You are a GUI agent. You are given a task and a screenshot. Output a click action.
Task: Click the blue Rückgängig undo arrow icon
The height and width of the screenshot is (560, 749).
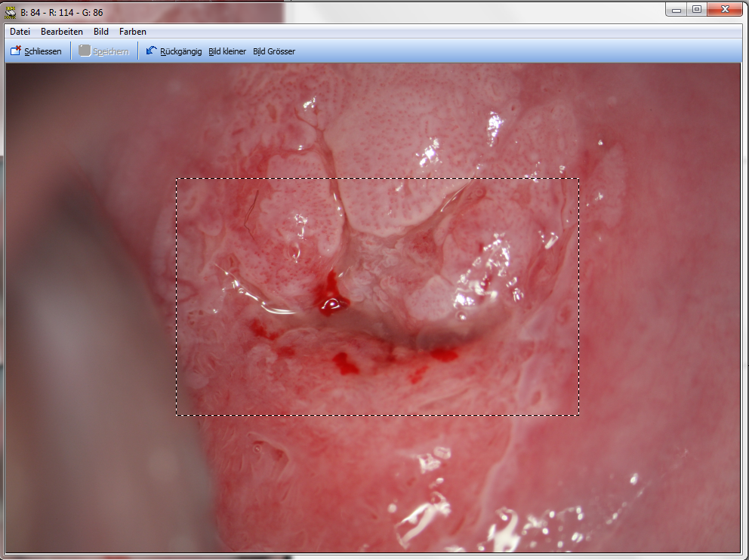152,51
